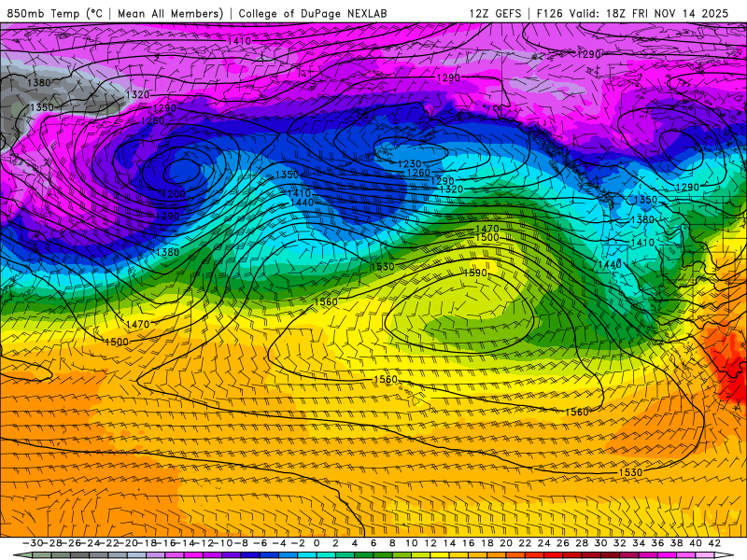Screen dimensions: 747x560
Task: Click the positive 24 scale label
Action: pos(544,543)
